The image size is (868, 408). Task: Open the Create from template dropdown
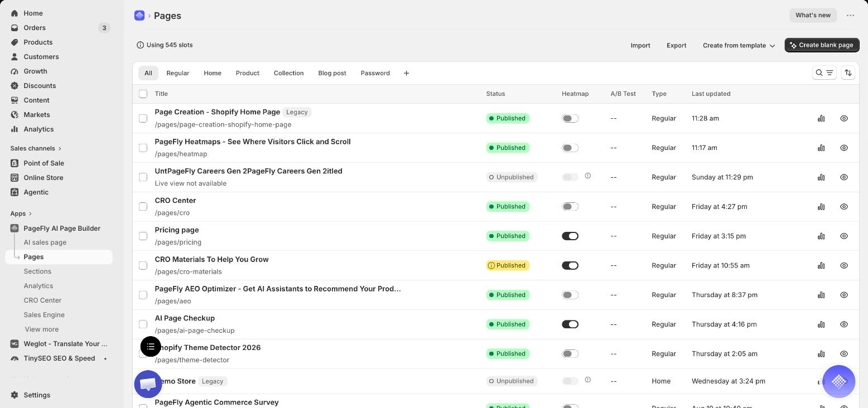coord(739,45)
